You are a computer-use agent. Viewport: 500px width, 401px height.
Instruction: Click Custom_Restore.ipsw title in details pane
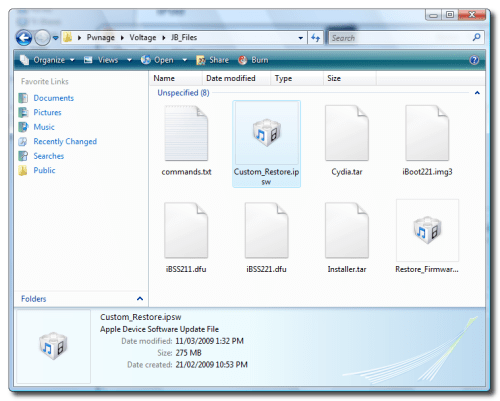coord(141,317)
